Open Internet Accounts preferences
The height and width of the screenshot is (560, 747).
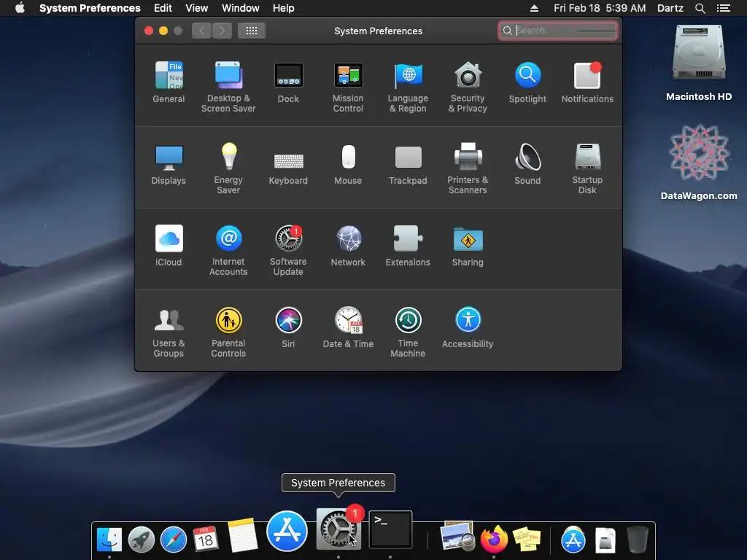228,250
